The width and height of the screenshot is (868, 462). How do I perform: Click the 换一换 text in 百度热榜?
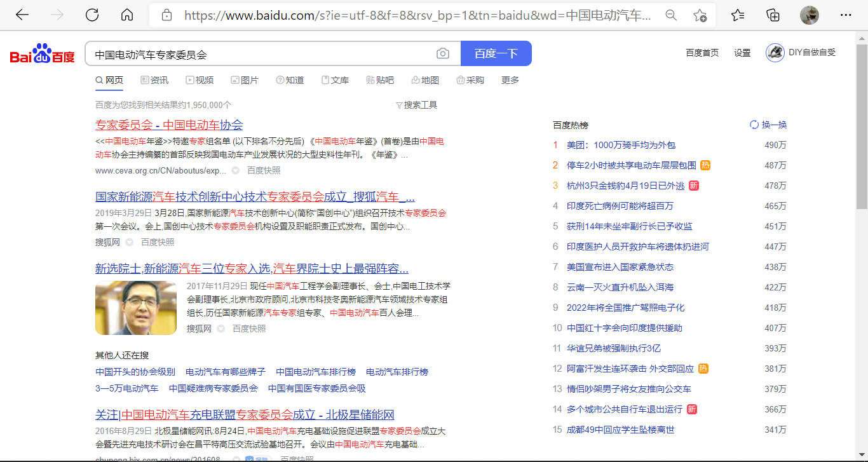[x=774, y=125]
